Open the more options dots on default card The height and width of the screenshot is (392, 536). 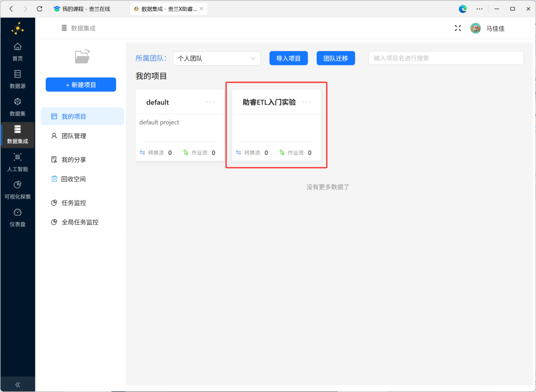[211, 102]
